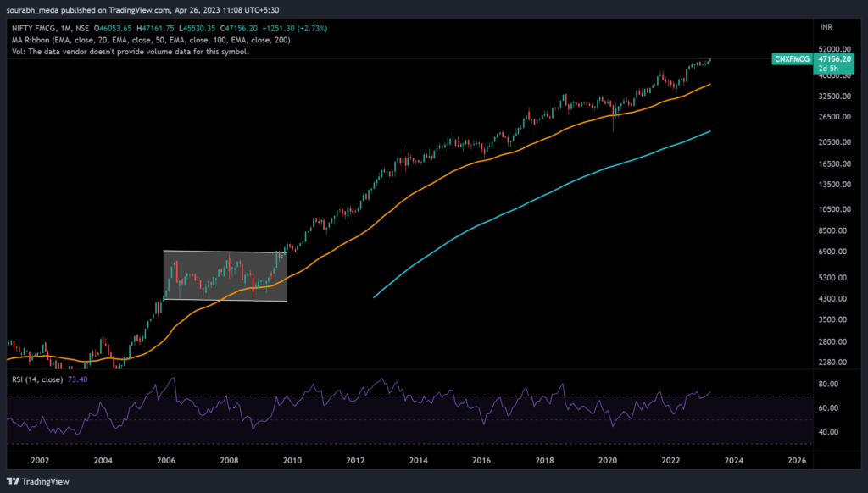Click the 2024 label on the time axis
This screenshot has width=868, height=493.
(734, 460)
